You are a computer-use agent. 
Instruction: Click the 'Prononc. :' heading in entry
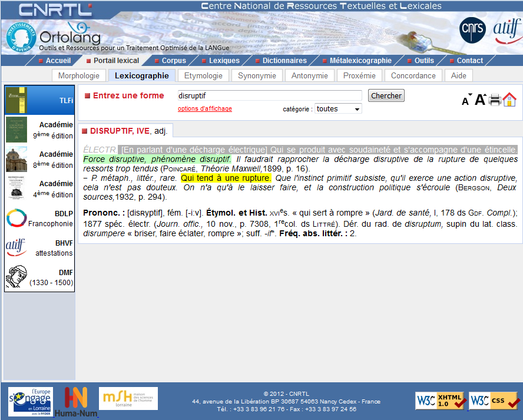pos(104,213)
